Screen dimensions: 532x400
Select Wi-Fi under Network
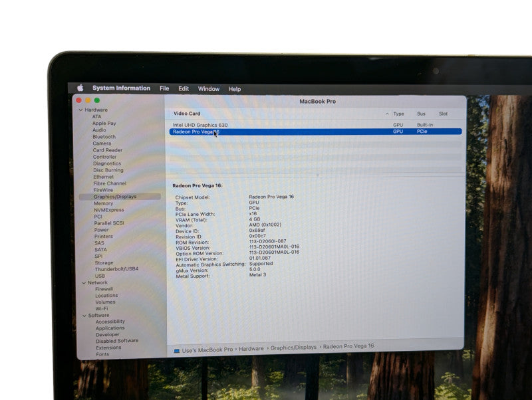[102, 309]
